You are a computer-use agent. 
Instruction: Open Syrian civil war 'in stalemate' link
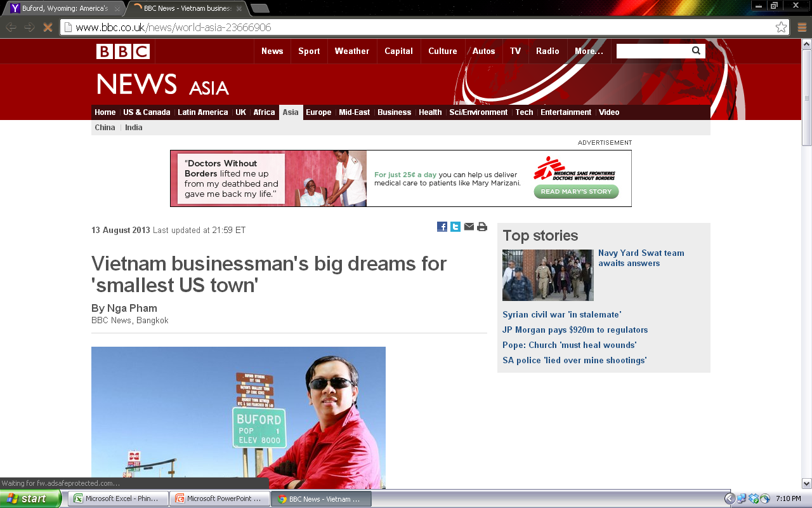(561, 314)
